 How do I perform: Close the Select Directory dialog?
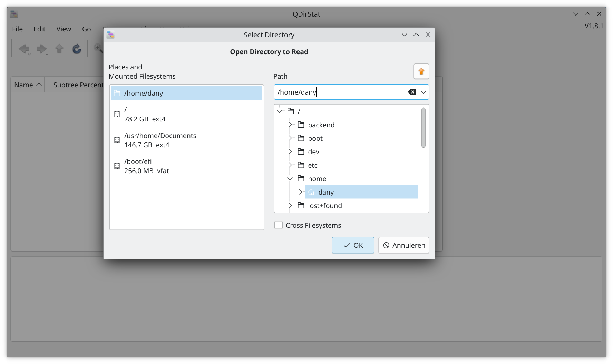pos(428,35)
